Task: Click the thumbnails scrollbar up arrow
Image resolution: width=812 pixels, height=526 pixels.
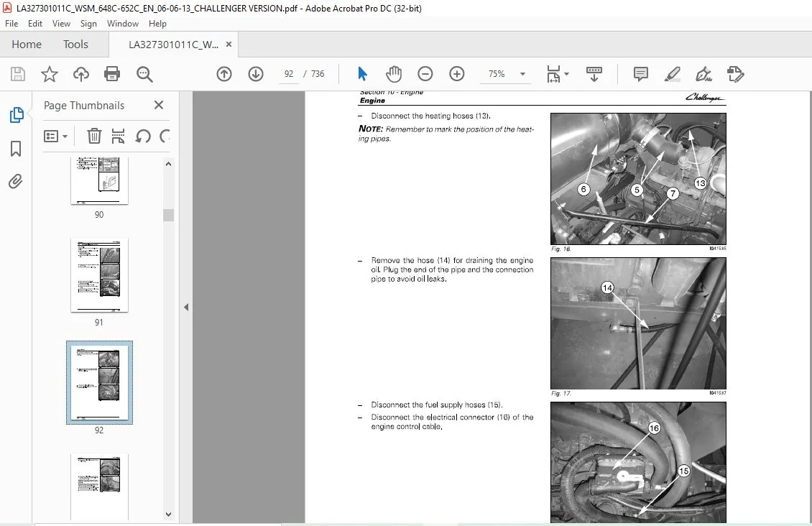Action: tap(168, 164)
